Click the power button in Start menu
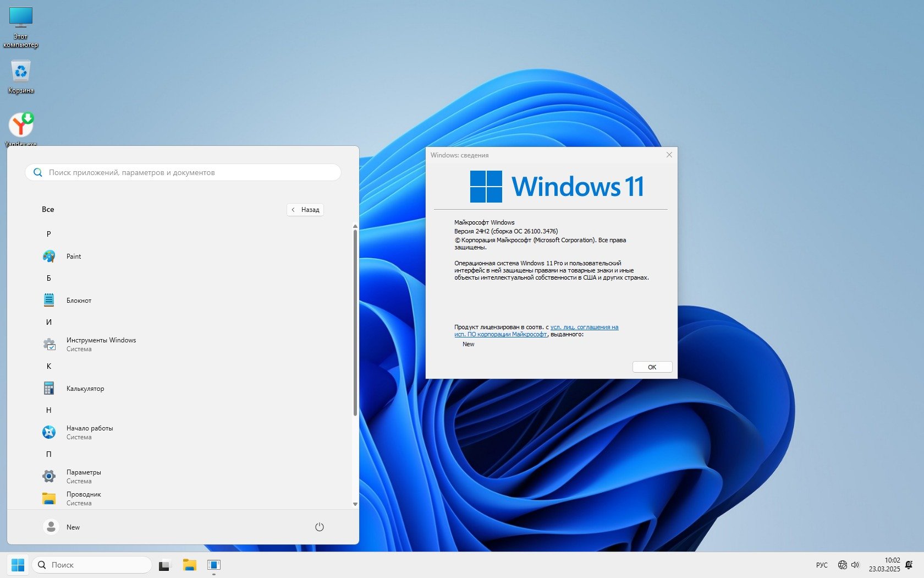Image resolution: width=924 pixels, height=578 pixels. (319, 527)
